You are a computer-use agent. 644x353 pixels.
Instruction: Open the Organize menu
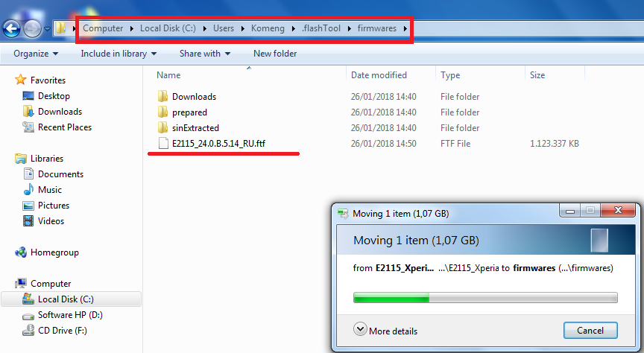click(36, 54)
